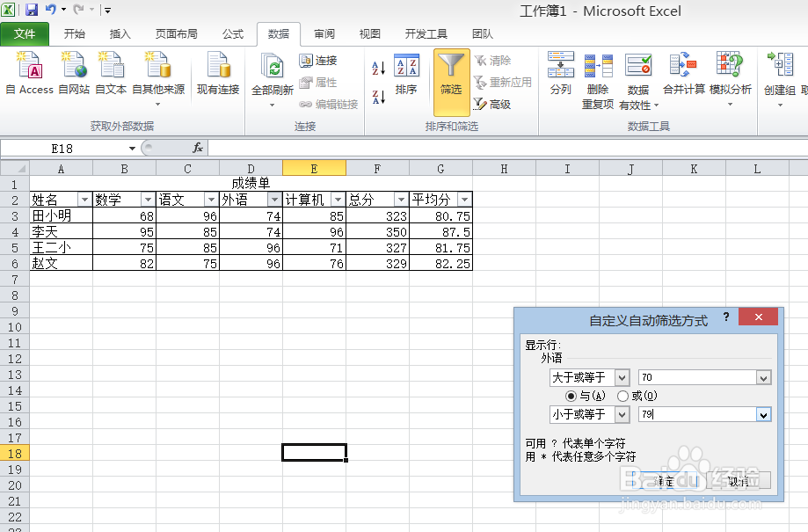This screenshot has width=808, height=532.
Task: Click cell with average 82.25
Action: [x=440, y=264]
